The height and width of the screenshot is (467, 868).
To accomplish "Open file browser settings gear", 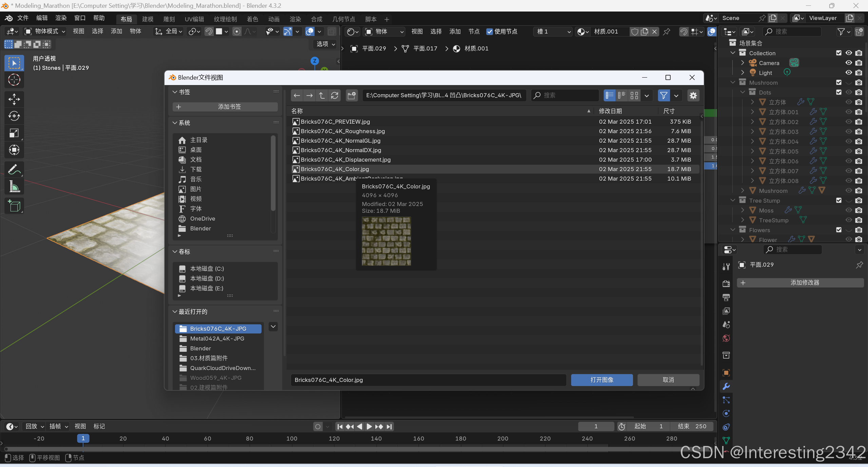I will point(693,96).
